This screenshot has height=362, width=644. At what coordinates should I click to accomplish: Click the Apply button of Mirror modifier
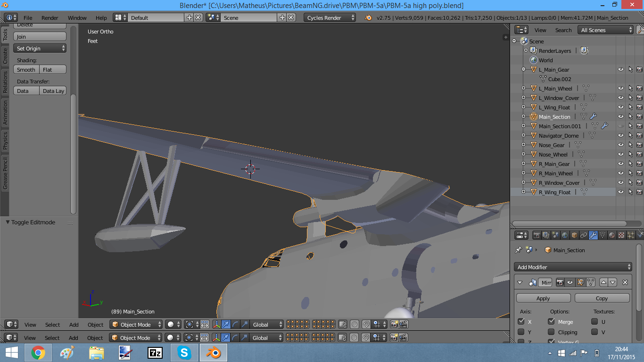pos(543,298)
